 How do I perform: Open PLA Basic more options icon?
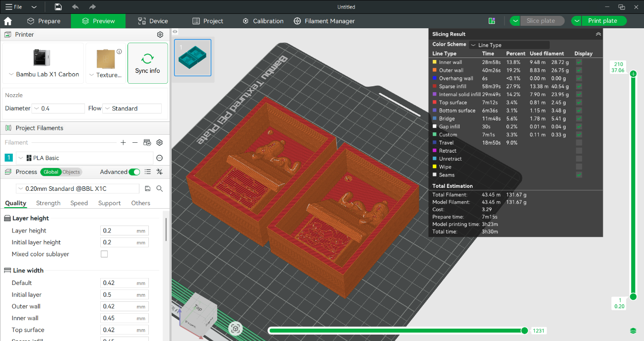click(x=160, y=158)
